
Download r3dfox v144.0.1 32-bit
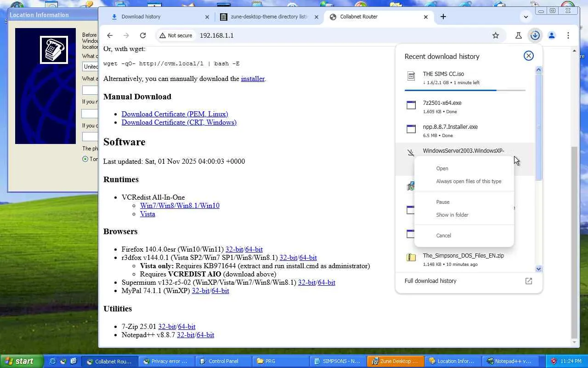pos(288,258)
